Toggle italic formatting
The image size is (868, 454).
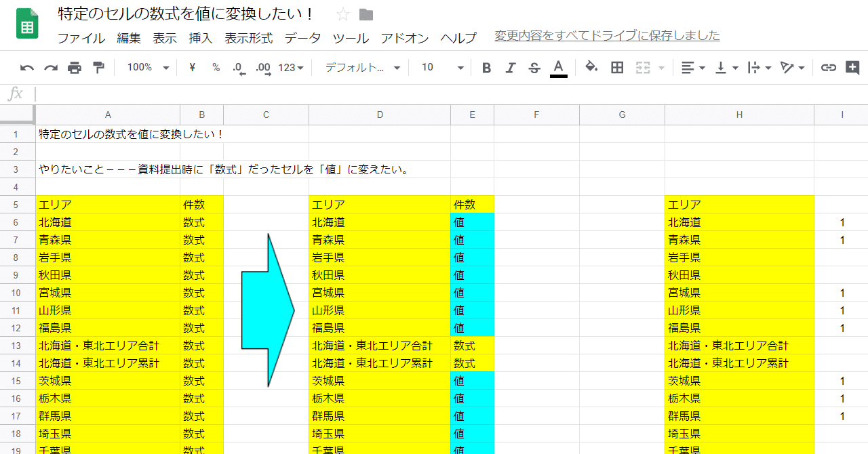511,67
